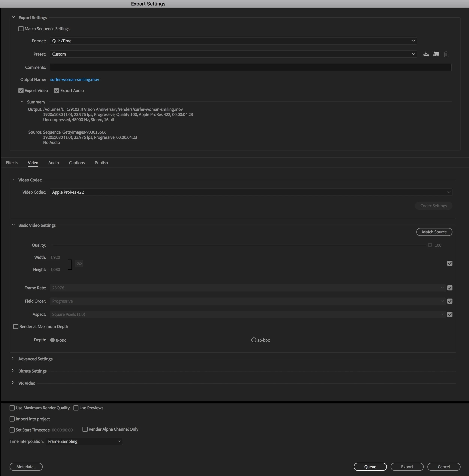The image size is (469, 476).
Task: Expand VR Video section
Action: tap(13, 383)
